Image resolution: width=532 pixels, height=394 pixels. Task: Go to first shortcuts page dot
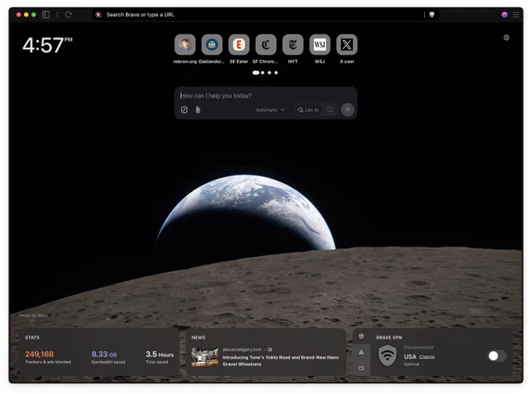click(256, 73)
